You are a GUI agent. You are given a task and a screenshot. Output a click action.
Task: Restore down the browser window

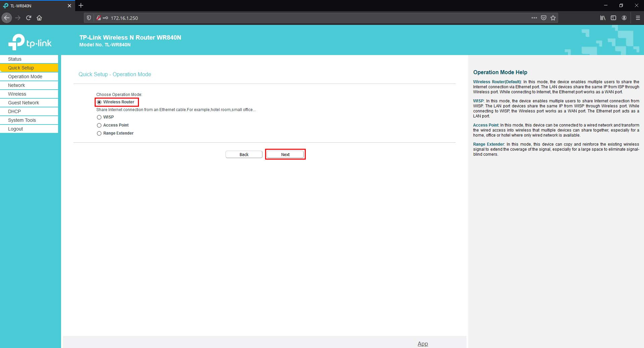(621, 5)
